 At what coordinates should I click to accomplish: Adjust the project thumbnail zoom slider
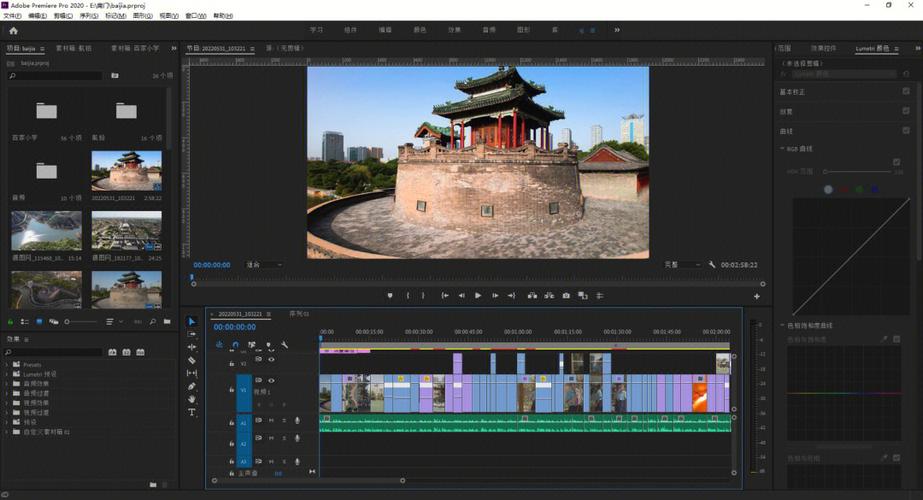click(81, 322)
